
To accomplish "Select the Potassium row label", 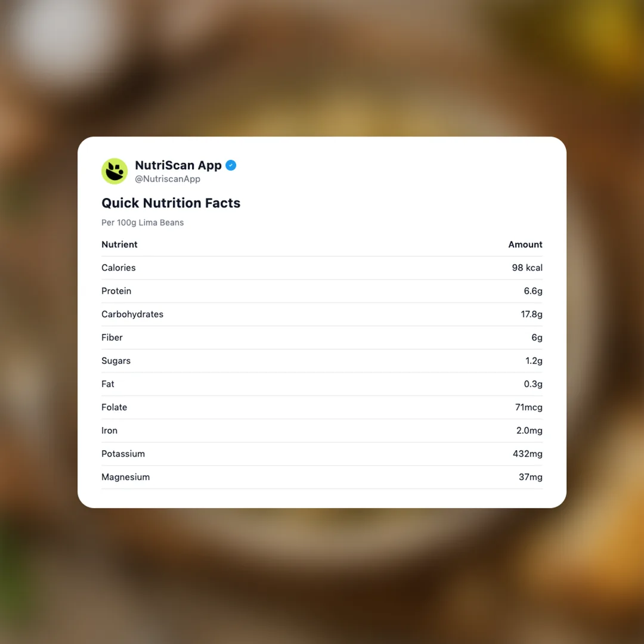I will point(123,454).
